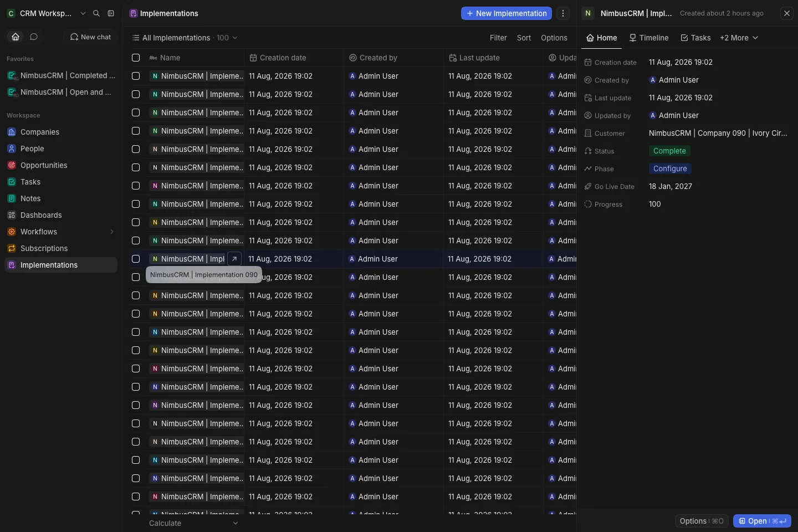Start a New chat

pos(90,37)
